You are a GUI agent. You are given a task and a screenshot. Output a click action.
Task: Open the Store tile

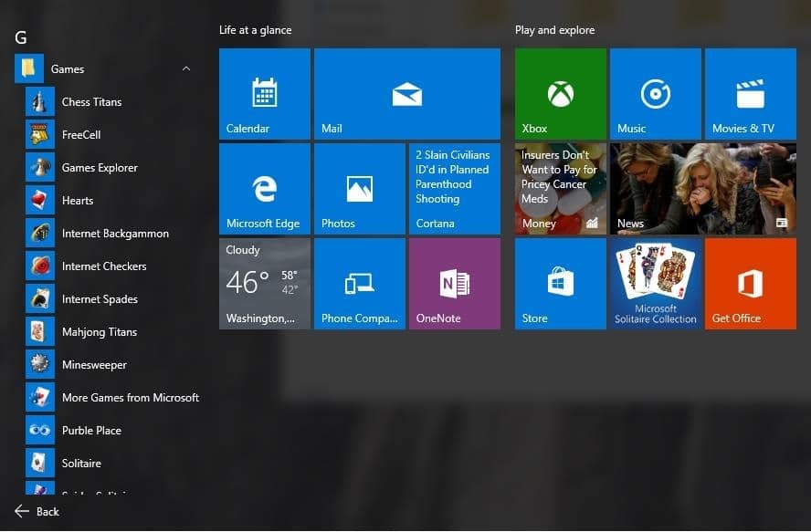click(560, 284)
